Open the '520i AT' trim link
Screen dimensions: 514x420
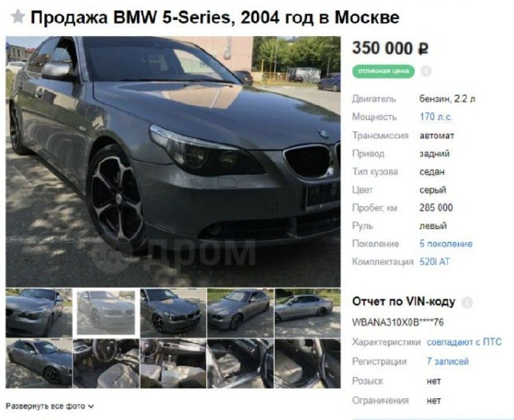pos(435,262)
